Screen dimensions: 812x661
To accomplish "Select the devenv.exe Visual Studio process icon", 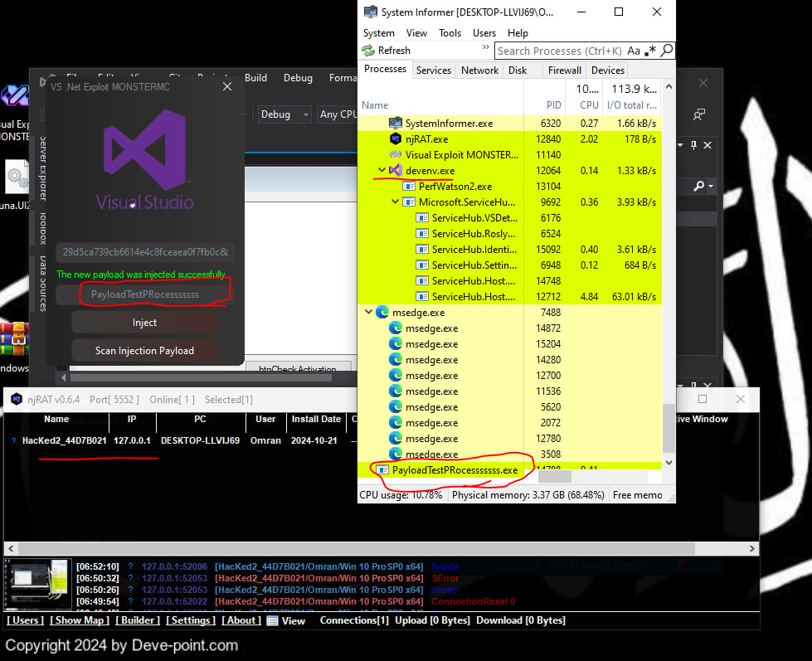I will (x=396, y=170).
